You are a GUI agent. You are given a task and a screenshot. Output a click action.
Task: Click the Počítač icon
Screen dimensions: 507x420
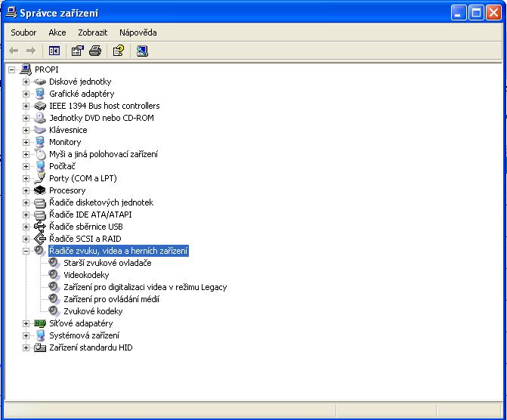pos(40,166)
